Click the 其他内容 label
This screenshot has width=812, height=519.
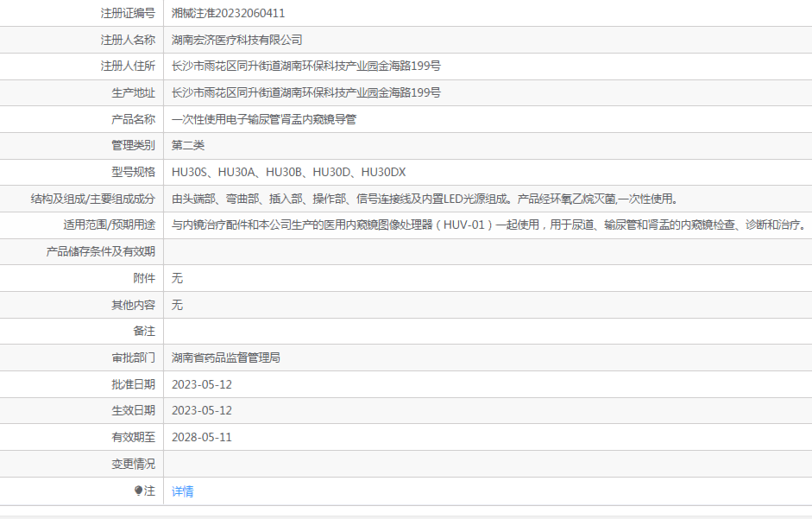click(134, 305)
